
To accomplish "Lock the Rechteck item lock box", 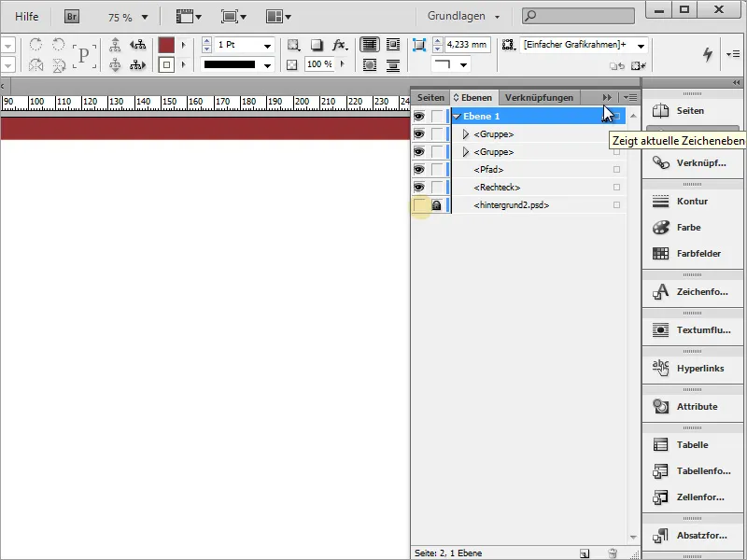I will pyautogui.click(x=437, y=187).
